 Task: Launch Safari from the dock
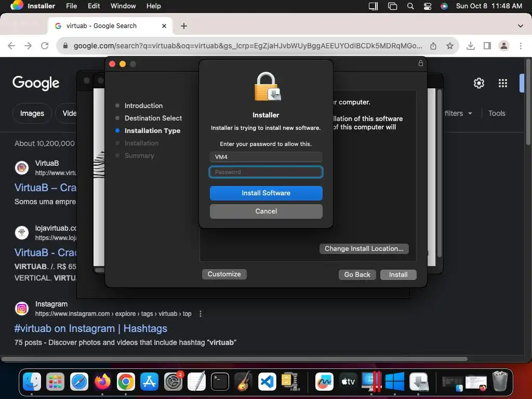pyautogui.click(x=79, y=382)
